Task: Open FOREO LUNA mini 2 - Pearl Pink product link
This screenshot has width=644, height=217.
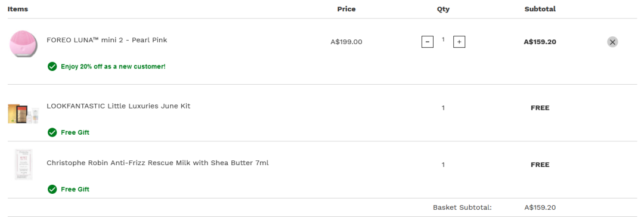Action: tap(107, 40)
